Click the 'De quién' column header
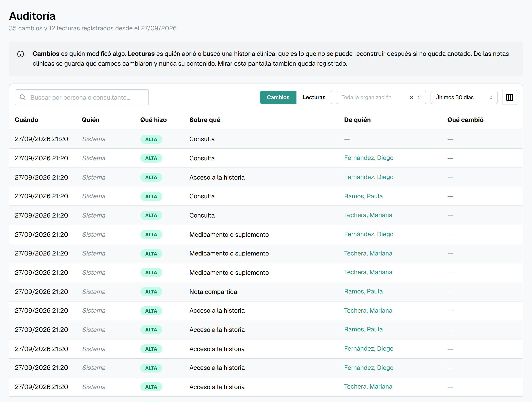The width and height of the screenshot is (532, 402). tap(357, 120)
